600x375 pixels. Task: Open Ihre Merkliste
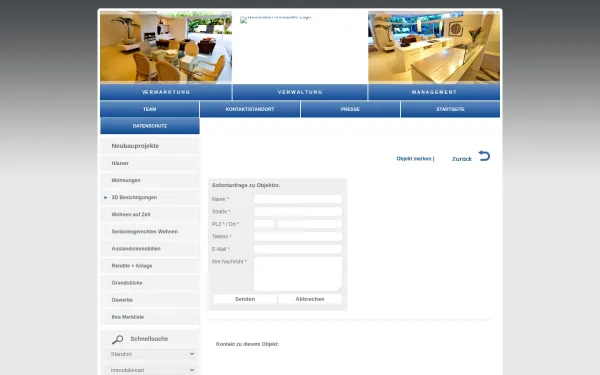(150, 317)
